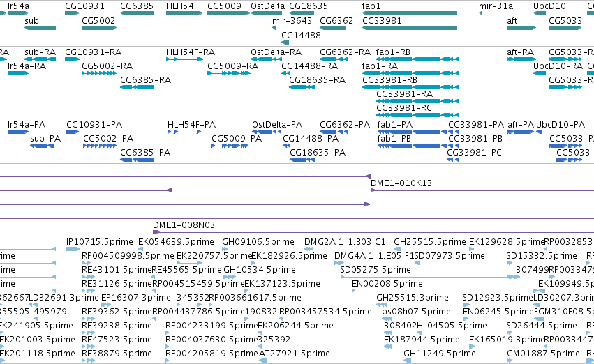Select the CG5009 gene label
The image size is (594, 364).
tap(224, 6)
